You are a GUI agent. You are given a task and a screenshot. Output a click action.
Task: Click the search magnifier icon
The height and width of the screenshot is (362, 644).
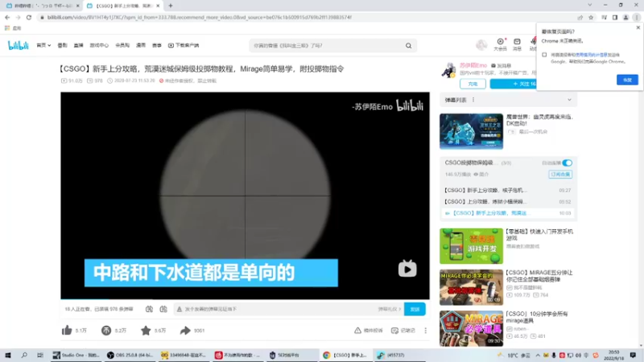click(409, 46)
